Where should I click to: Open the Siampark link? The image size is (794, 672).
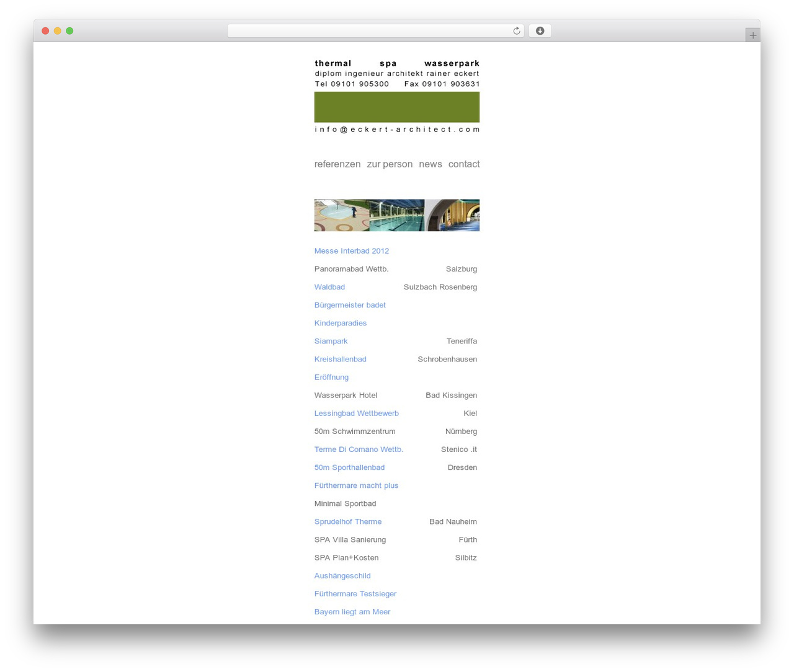(x=331, y=341)
